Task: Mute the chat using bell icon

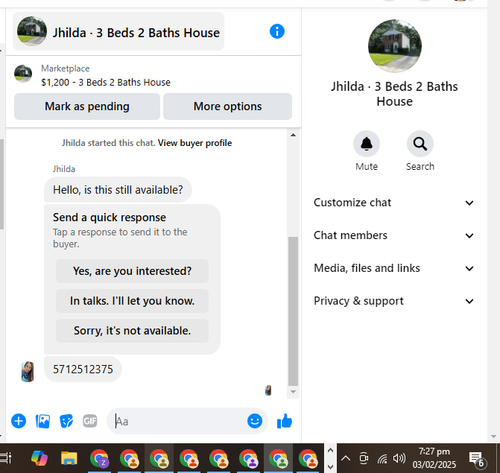Action: (x=366, y=144)
